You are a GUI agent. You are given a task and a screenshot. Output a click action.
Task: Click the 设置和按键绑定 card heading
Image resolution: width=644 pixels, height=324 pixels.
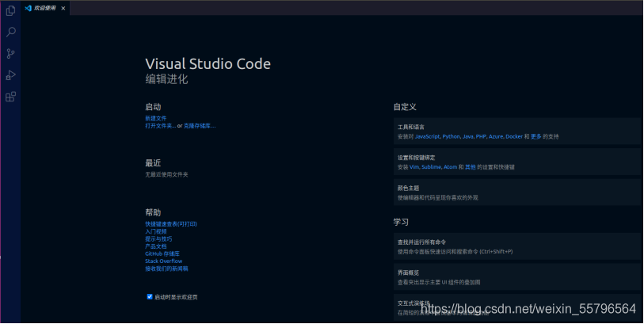[416, 158]
